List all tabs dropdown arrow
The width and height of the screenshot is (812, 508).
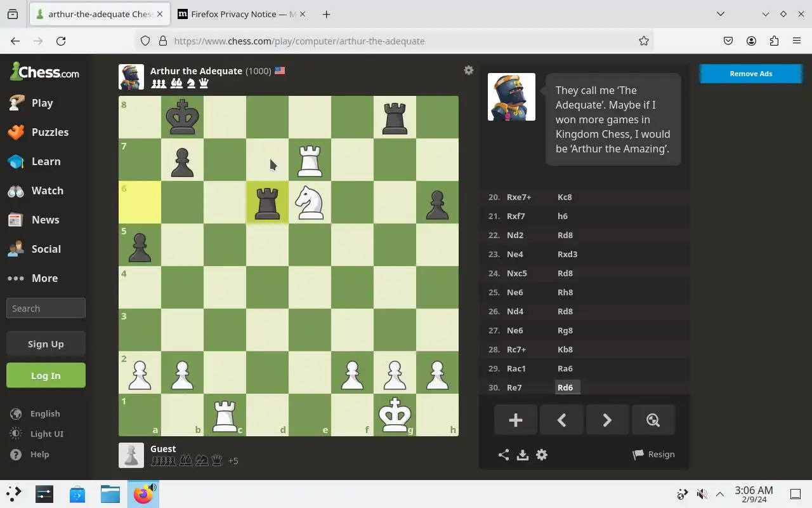pyautogui.click(x=721, y=14)
